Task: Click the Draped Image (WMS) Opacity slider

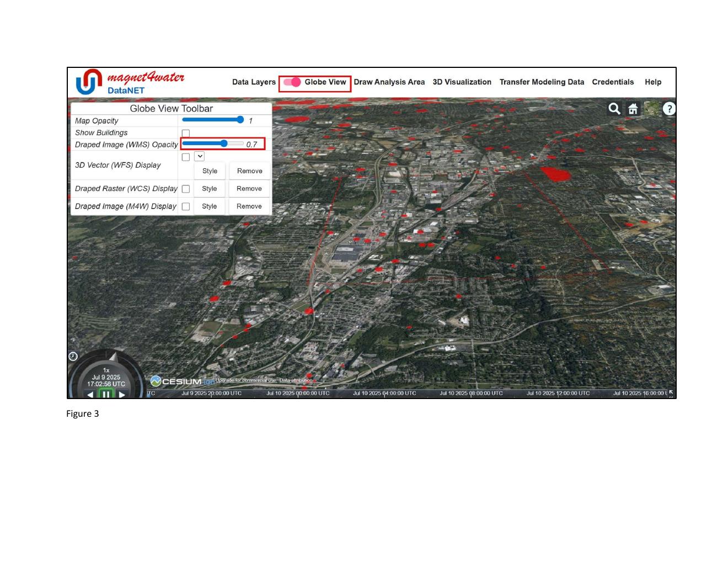Action: (x=213, y=144)
